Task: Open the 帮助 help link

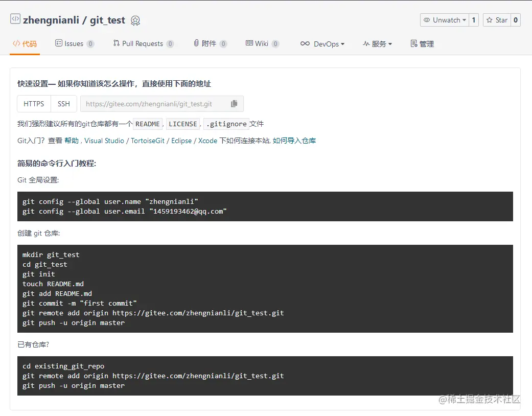Action: tap(72, 141)
